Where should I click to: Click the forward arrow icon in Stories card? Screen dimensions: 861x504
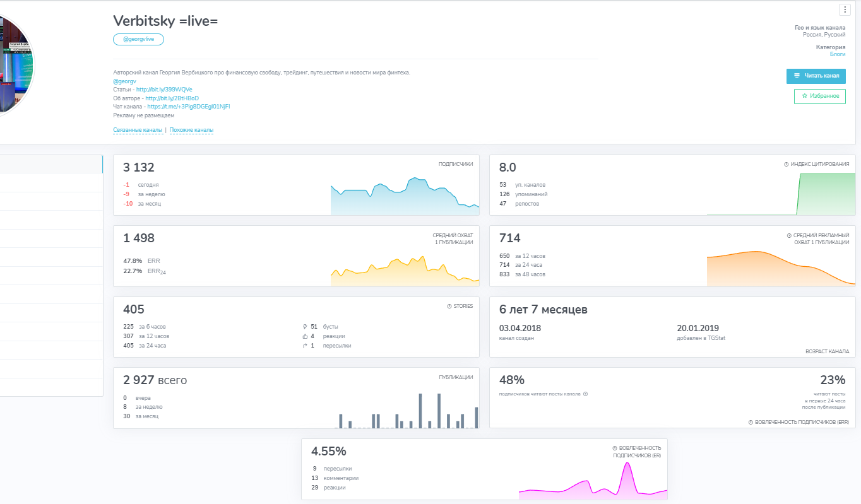tap(305, 346)
